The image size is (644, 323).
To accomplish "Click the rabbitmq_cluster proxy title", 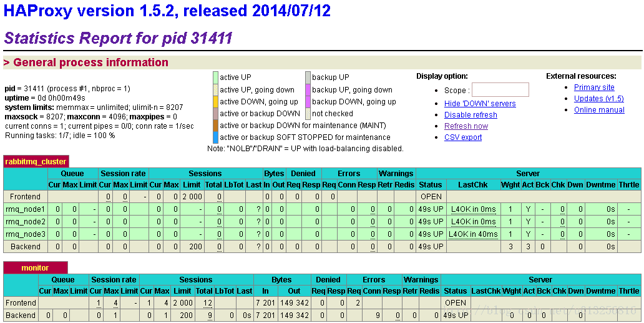I will tap(36, 161).
